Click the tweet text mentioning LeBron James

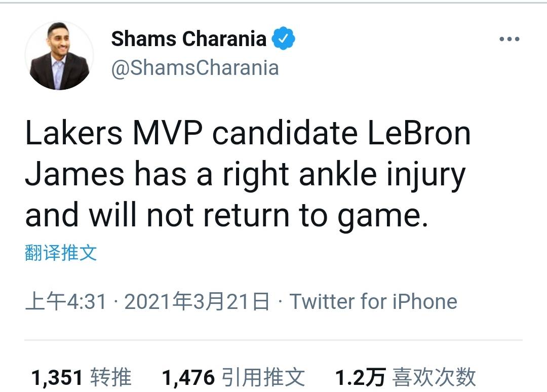pos(248,174)
